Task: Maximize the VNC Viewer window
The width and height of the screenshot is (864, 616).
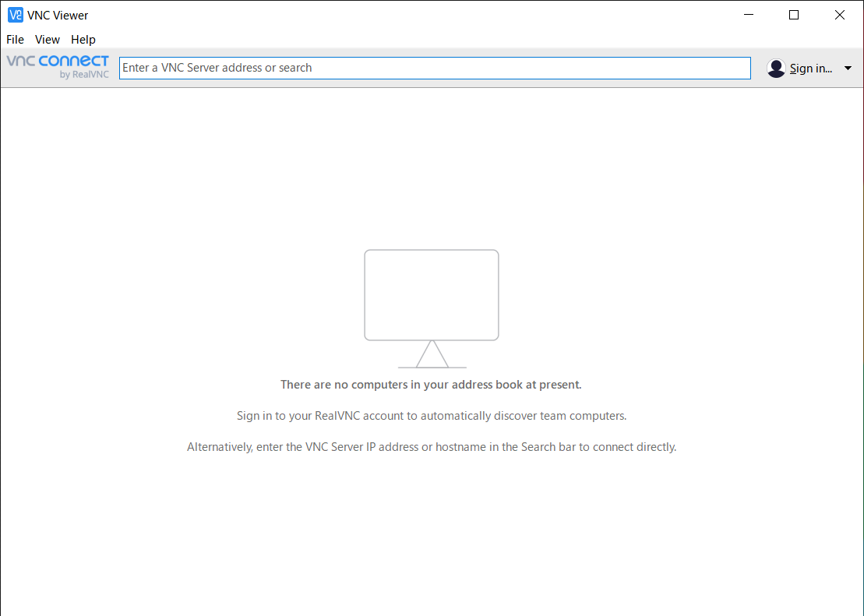Action: point(794,15)
